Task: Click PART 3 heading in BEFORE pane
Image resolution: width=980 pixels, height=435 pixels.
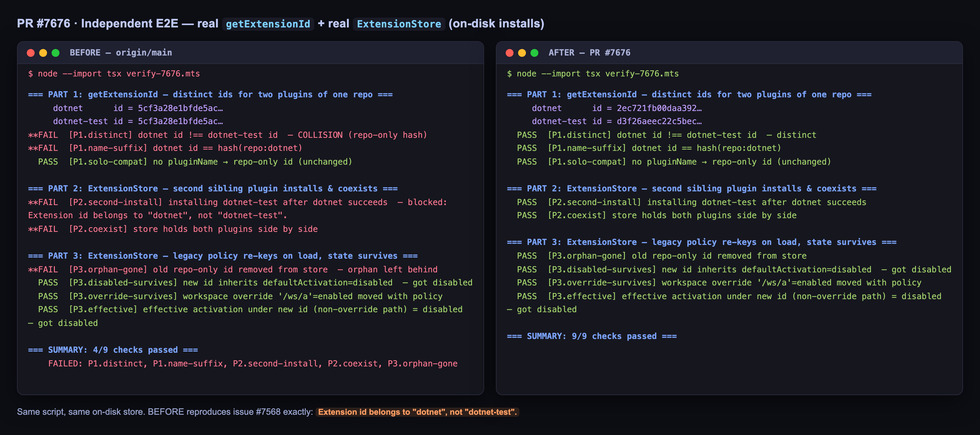Action: [222, 256]
